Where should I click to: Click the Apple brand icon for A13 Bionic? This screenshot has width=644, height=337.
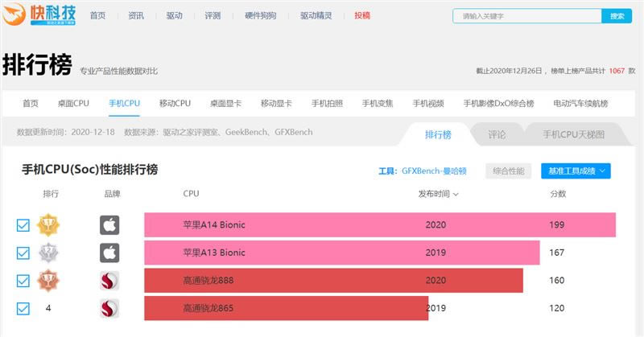(109, 253)
